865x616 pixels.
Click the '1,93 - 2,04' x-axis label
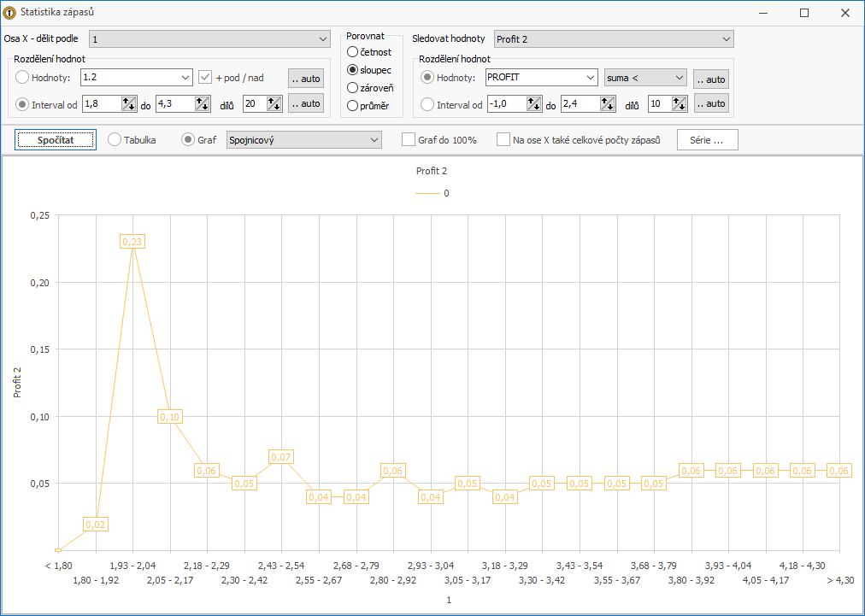pos(133,566)
